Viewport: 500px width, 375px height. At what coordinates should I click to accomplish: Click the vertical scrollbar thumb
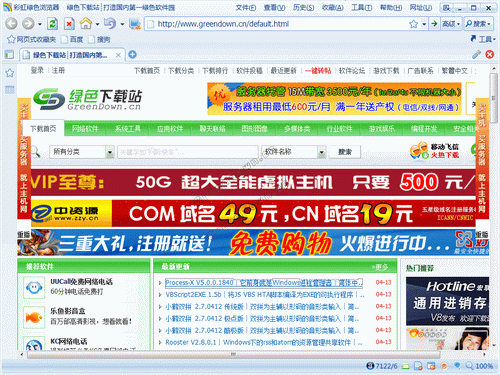494,97
